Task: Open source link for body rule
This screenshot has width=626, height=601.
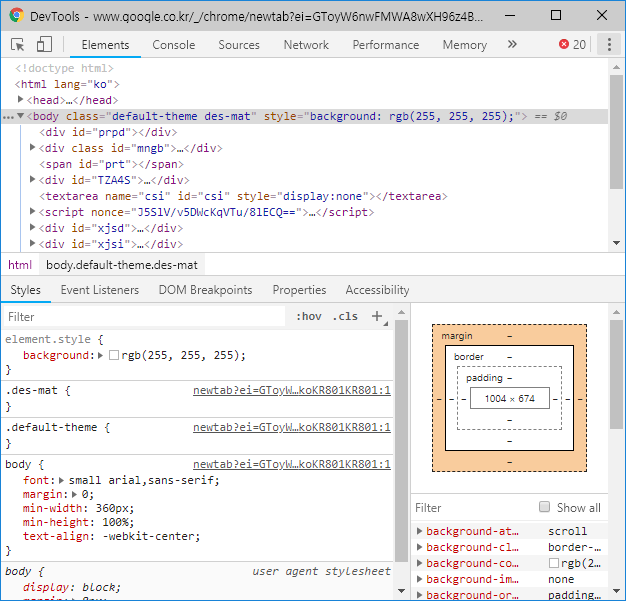Action: (292, 464)
